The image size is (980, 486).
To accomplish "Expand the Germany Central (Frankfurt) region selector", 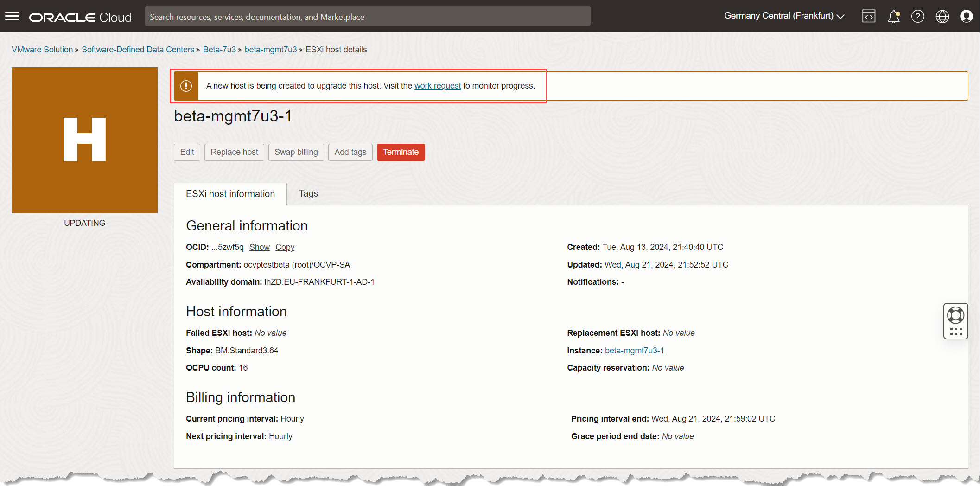I will [x=784, y=16].
